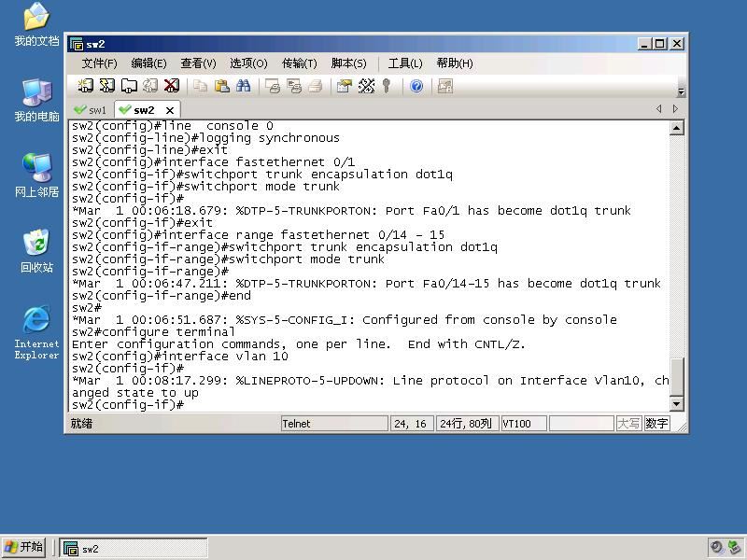Select the 我的文档 desktop icon
Image resolution: width=747 pixels, height=560 pixels.
(36, 24)
